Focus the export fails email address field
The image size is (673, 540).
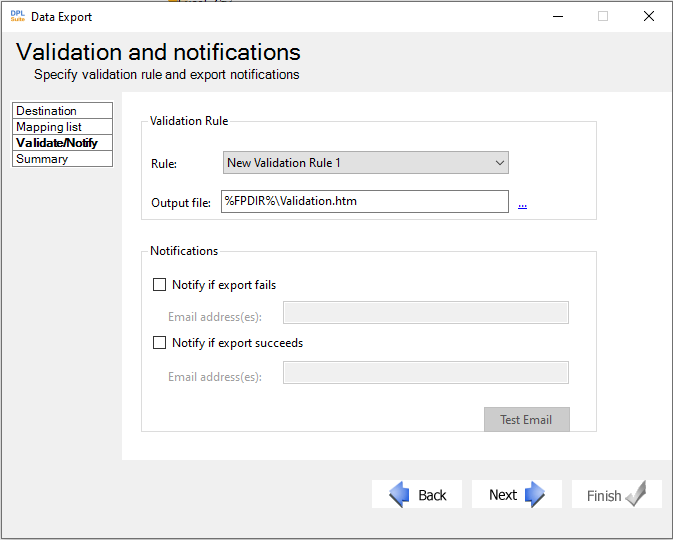[x=426, y=312]
